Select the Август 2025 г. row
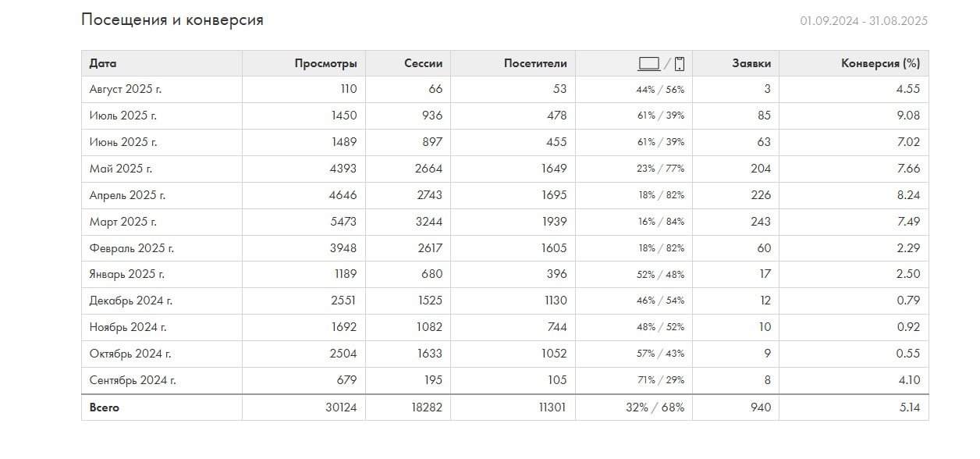This screenshot has height=459, width=980. coord(126,89)
